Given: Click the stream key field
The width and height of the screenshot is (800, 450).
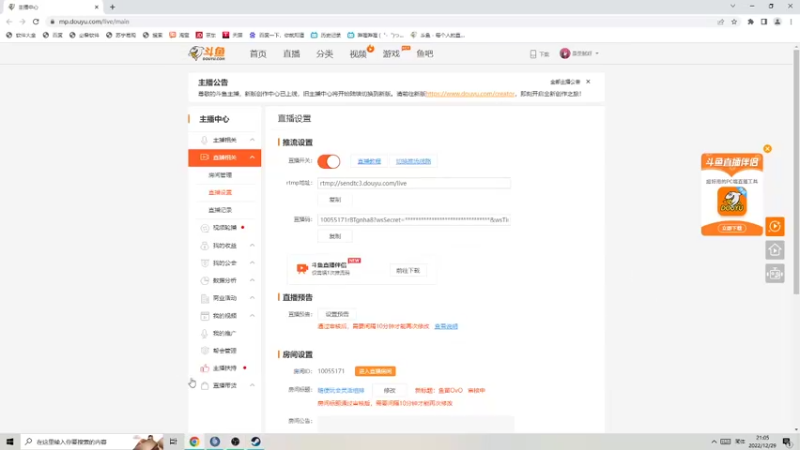Looking at the screenshot, I should coord(414,220).
